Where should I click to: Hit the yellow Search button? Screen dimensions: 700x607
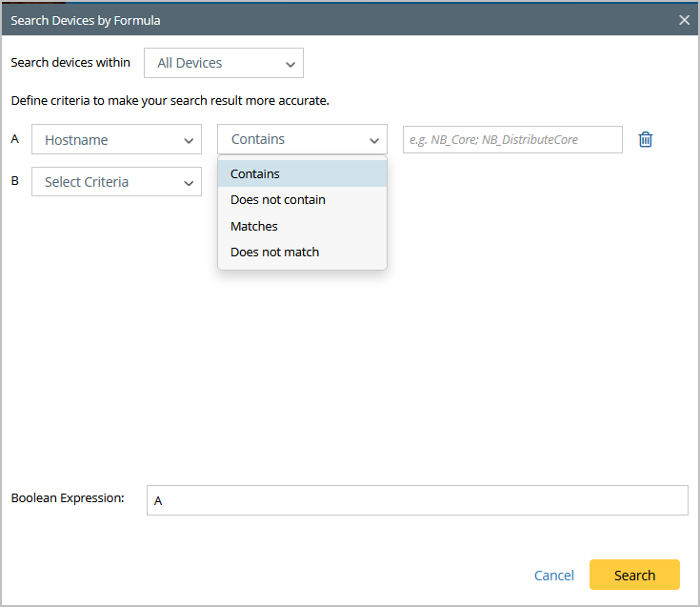click(634, 575)
